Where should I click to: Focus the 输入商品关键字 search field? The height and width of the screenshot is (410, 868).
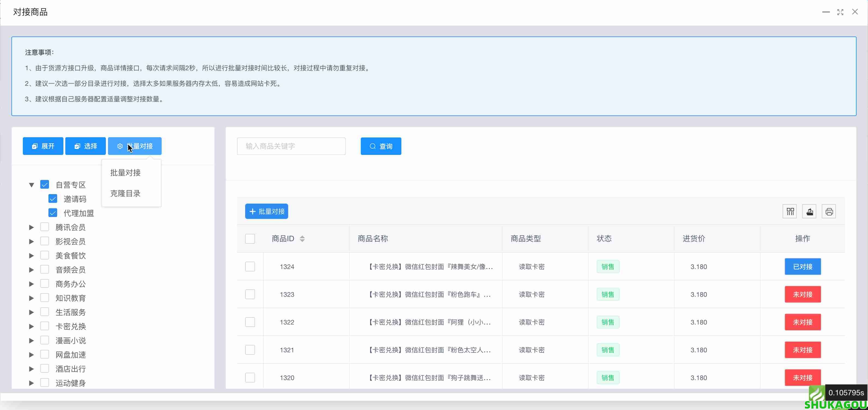pyautogui.click(x=291, y=146)
